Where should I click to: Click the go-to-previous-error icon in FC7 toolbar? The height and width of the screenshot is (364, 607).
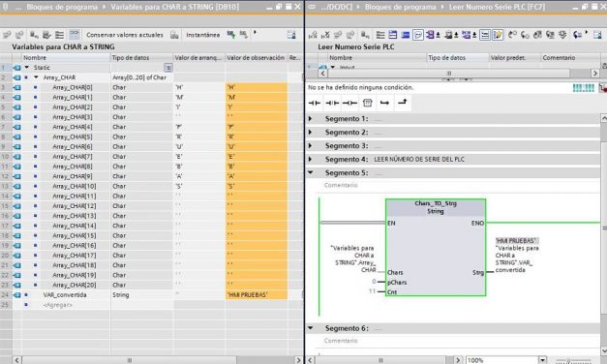point(512,35)
